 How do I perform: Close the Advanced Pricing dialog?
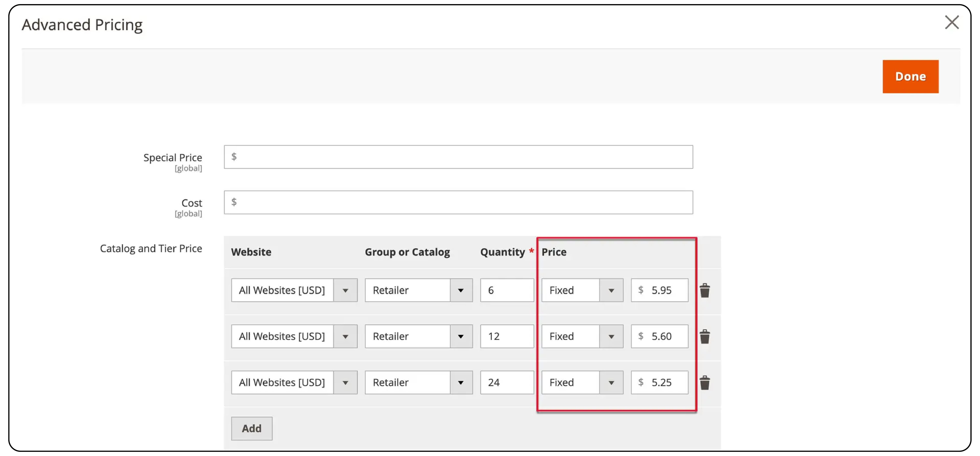(952, 22)
